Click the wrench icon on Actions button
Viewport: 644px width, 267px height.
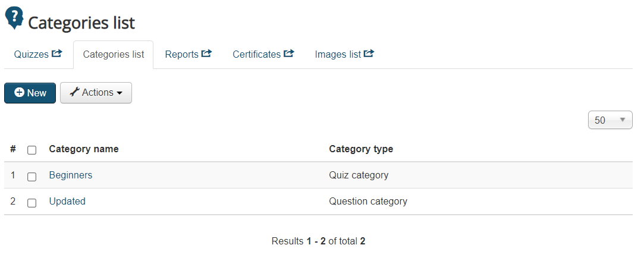click(74, 92)
